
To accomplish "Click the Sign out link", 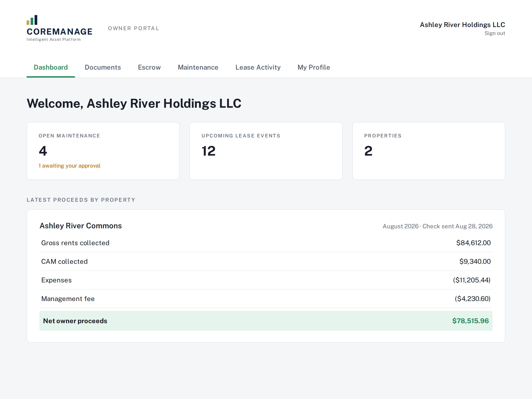I will (x=495, y=33).
